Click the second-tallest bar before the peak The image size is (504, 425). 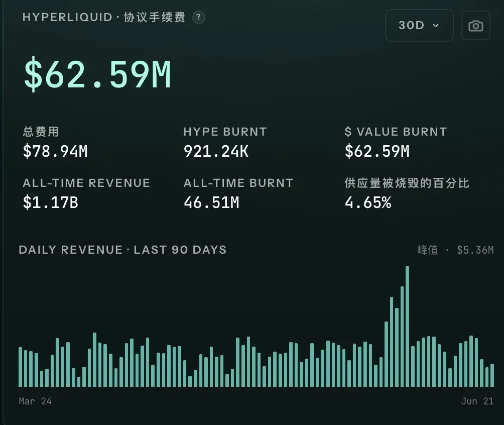pos(402,336)
